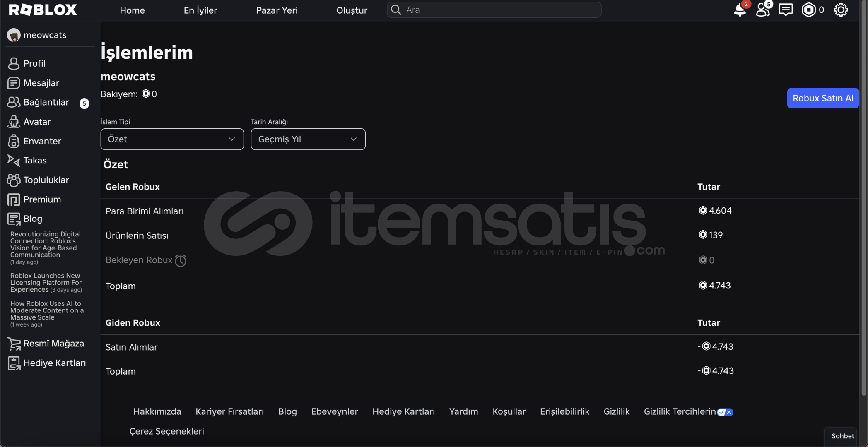Screen dimensions: 868x447
Task: Open Kariyer Fırsatları footer link
Action: tap(229, 412)
